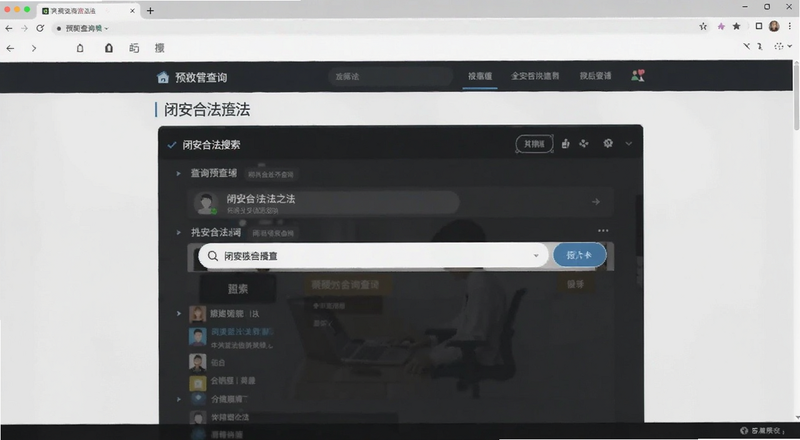Screen dimensions: 800x440
Task: Collapse the panel with the header chevron
Action: point(629,144)
